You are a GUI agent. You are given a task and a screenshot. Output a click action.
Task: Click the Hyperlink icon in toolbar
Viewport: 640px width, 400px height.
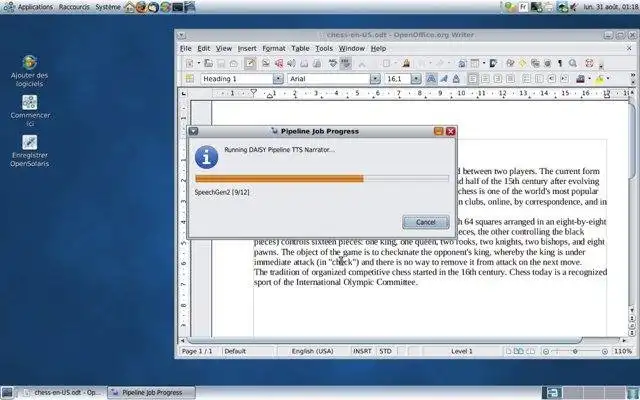pyautogui.click(x=462, y=63)
